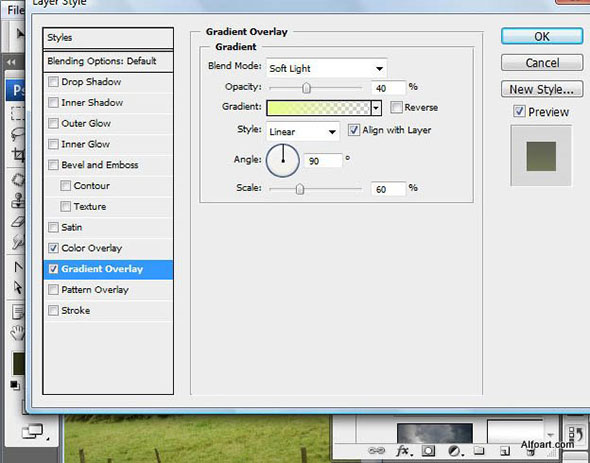Check the Reverse gradient option
590x463 pixels.
pyautogui.click(x=396, y=107)
